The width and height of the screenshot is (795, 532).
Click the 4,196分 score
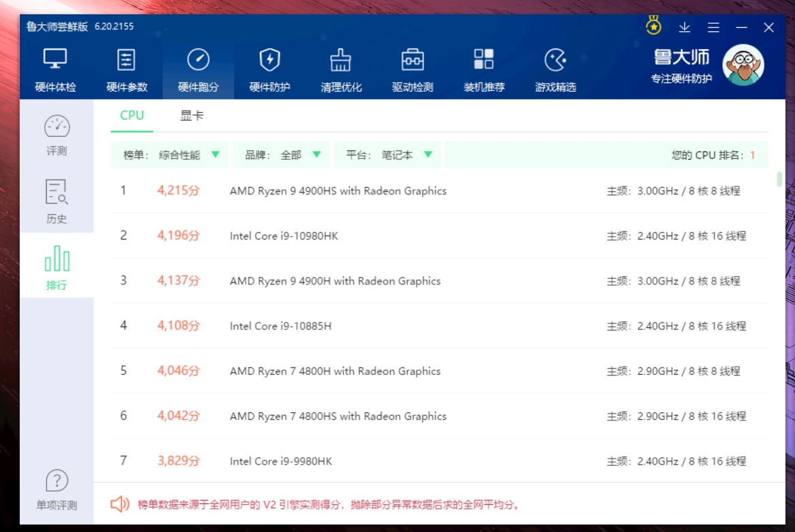[x=178, y=235]
